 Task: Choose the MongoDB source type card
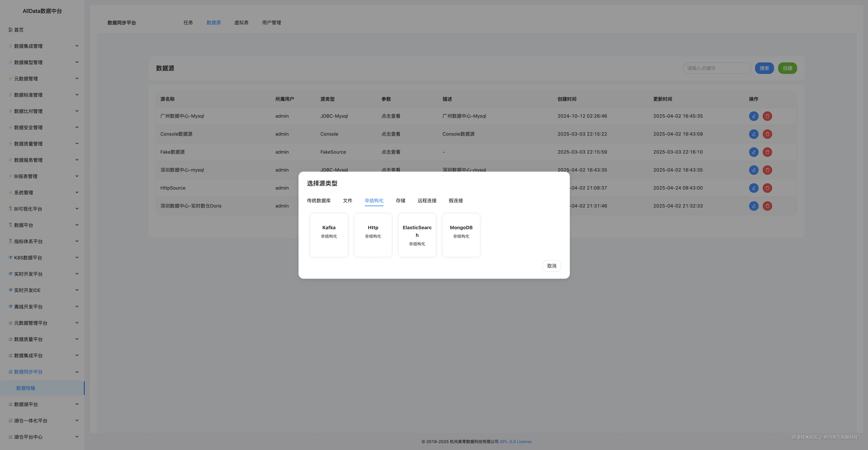(461, 235)
